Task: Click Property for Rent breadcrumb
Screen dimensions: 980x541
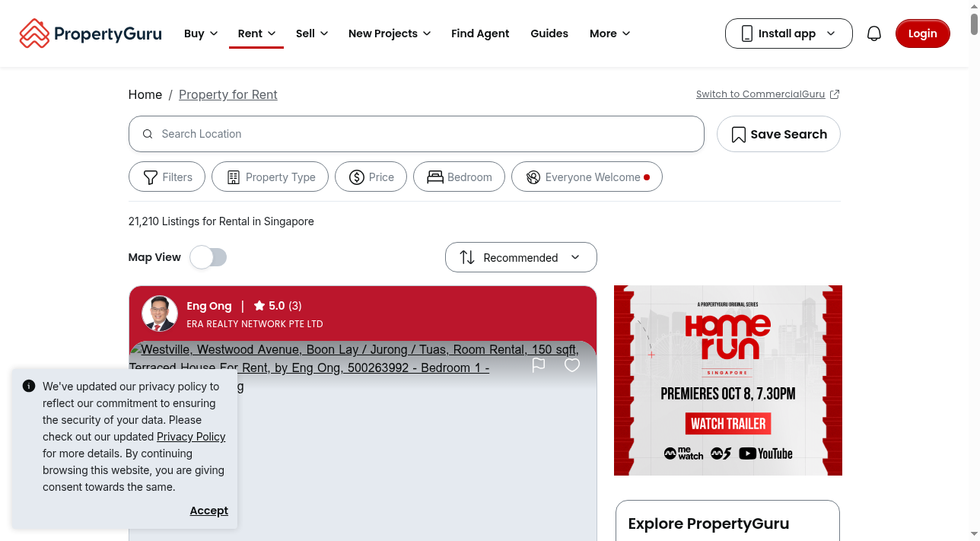Action: click(x=228, y=94)
